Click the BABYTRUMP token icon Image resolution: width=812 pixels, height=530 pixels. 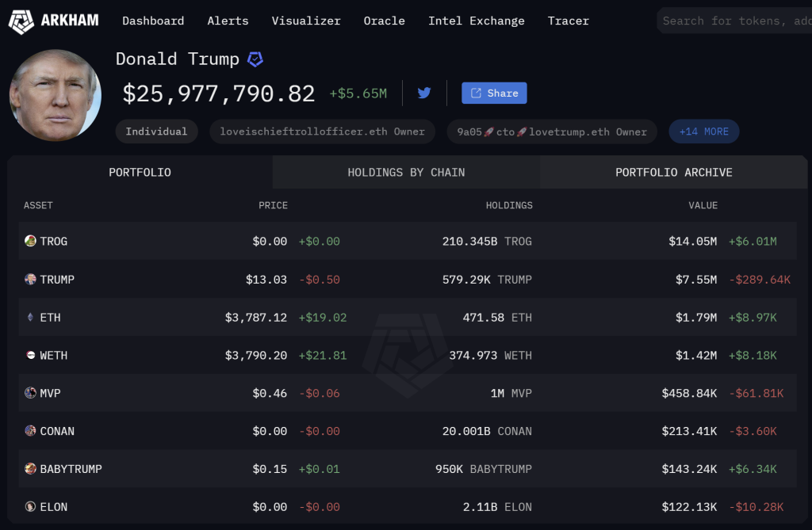click(30, 468)
